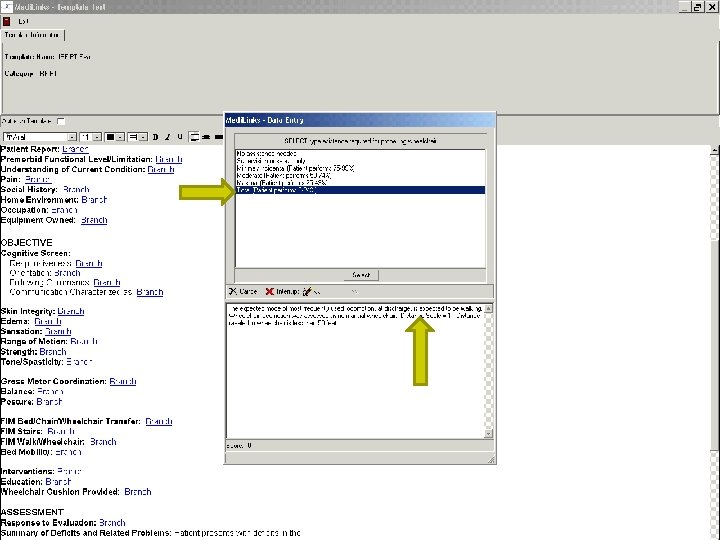Select left text alignment in the toolbar

(194, 137)
